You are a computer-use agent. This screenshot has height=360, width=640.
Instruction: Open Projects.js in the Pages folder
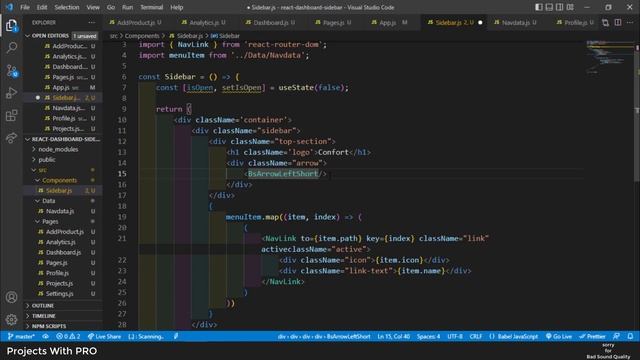click(x=59, y=283)
